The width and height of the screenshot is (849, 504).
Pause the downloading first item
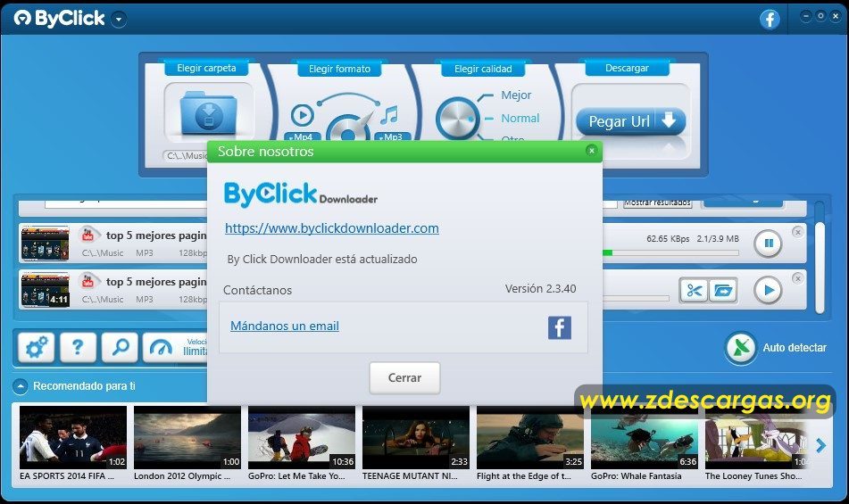(768, 244)
